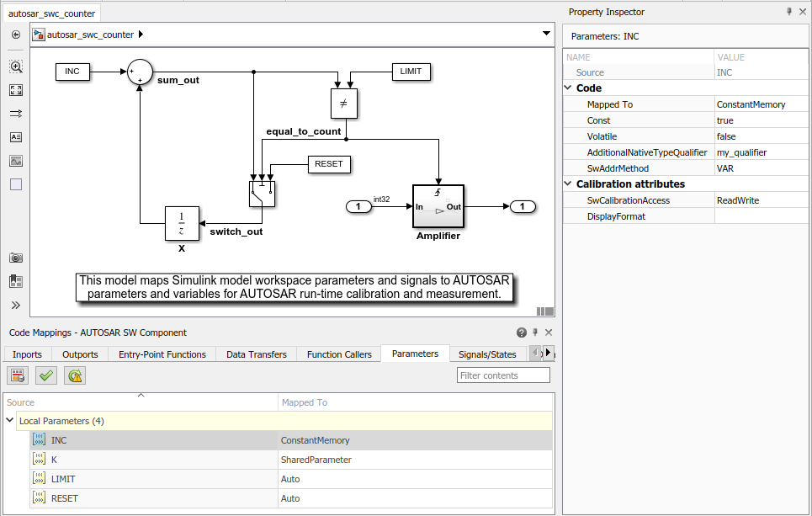Viewport: 812px width, 516px height.
Task: Open the Code Mappings help icon
Action: (x=522, y=332)
